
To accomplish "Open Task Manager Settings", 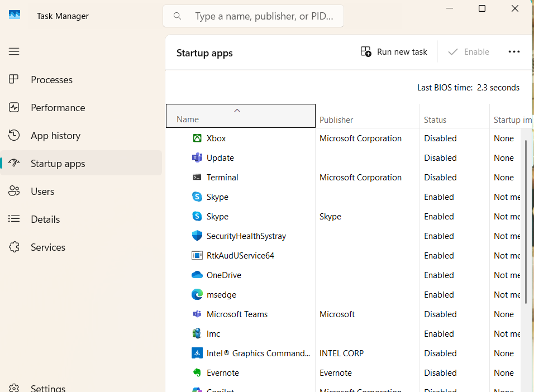I will [x=80, y=388].
